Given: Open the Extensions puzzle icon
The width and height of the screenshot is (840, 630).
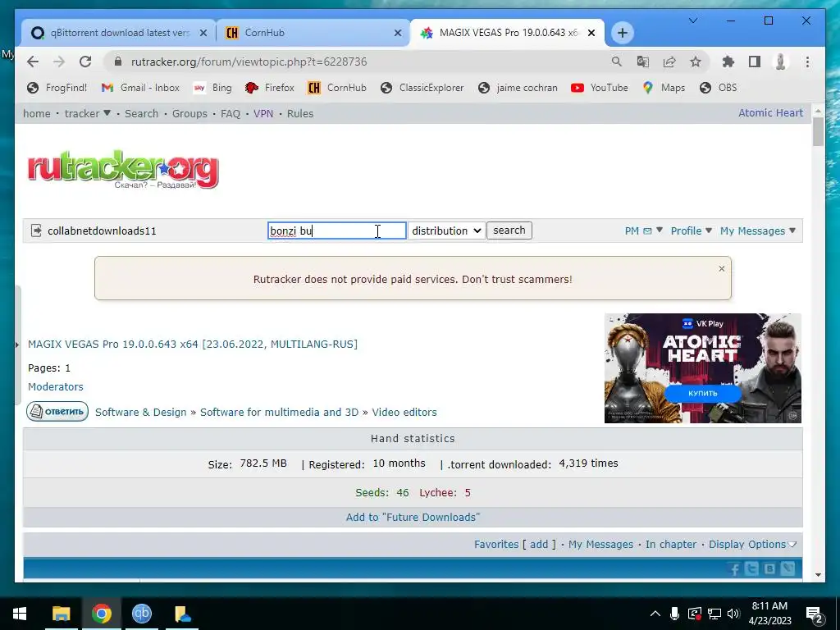Looking at the screenshot, I should tap(728, 62).
